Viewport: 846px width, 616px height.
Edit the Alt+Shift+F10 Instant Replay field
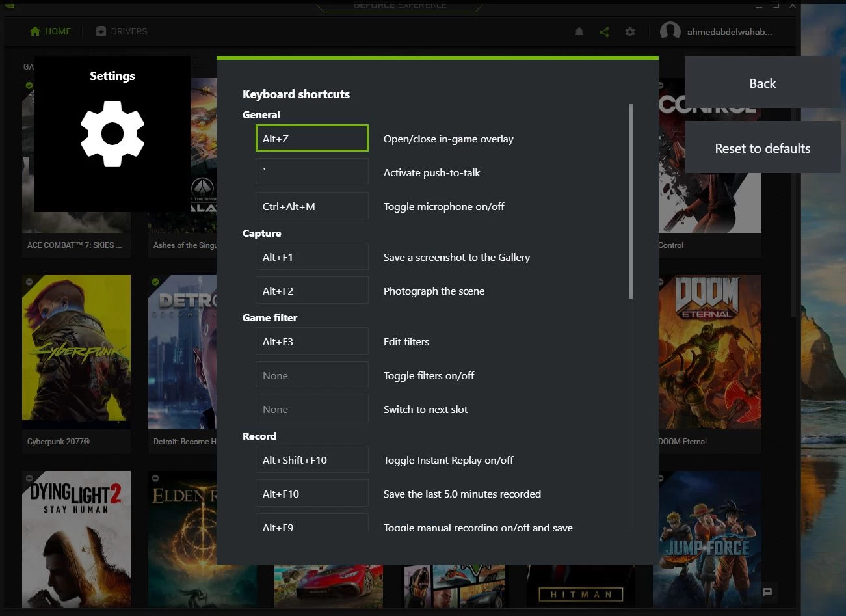tap(312, 459)
